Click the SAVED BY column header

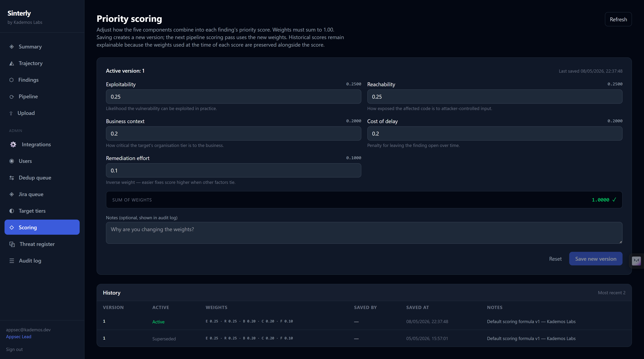pyautogui.click(x=365, y=307)
